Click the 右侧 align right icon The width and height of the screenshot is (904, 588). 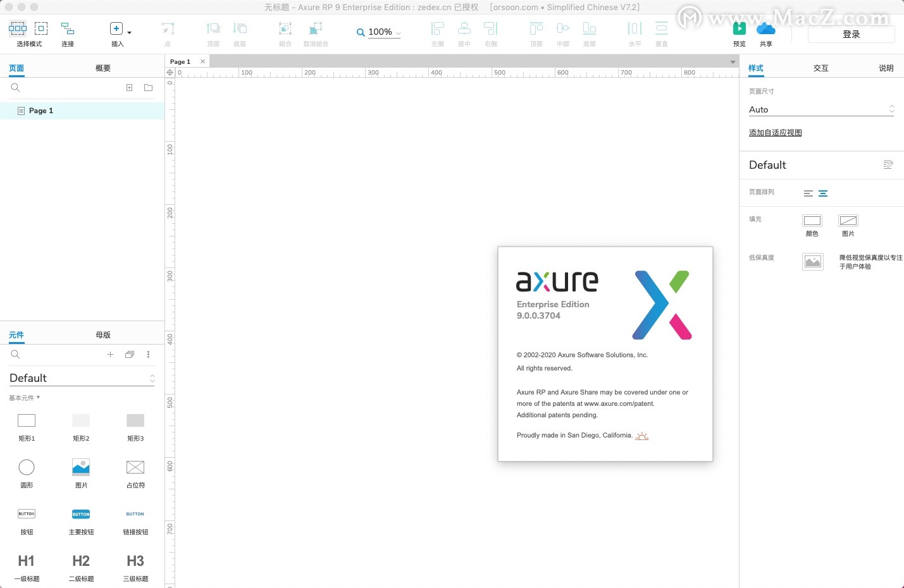(491, 28)
